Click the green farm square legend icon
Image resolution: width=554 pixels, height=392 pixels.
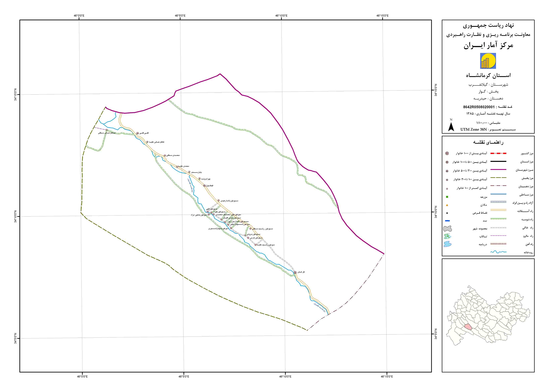click(x=447, y=197)
